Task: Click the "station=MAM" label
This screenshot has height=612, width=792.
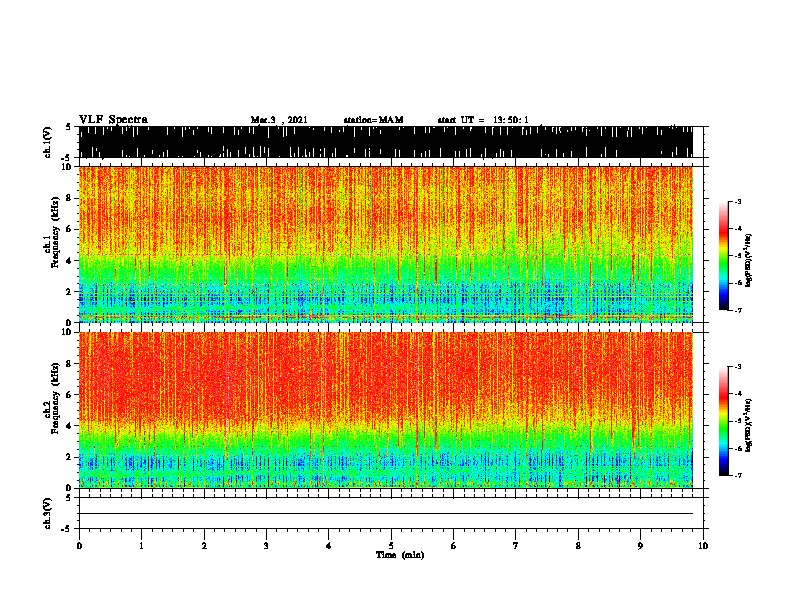Action: [x=373, y=120]
